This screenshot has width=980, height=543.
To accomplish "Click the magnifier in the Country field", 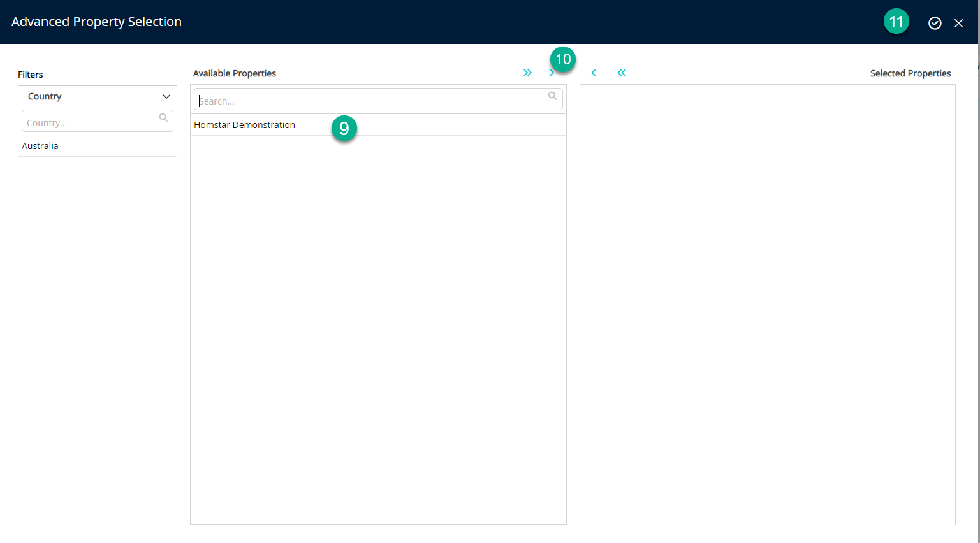I will (x=163, y=118).
